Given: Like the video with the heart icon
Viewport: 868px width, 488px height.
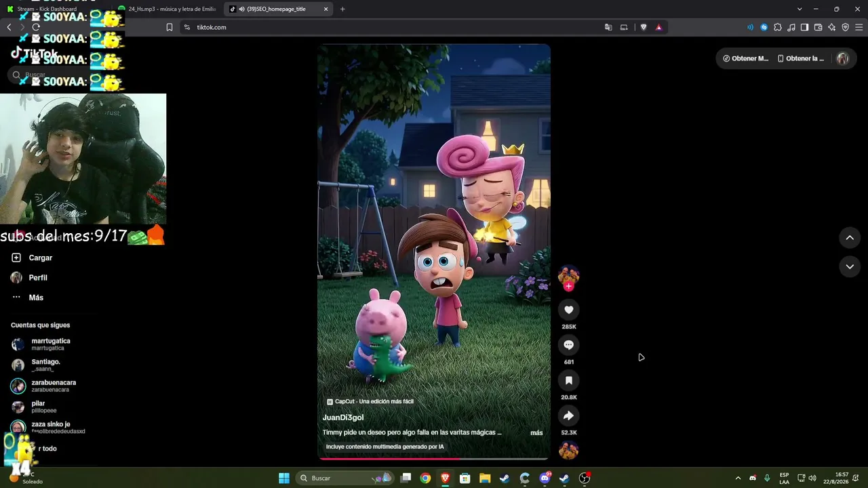Looking at the screenshot, I should (x=568, y=310).
